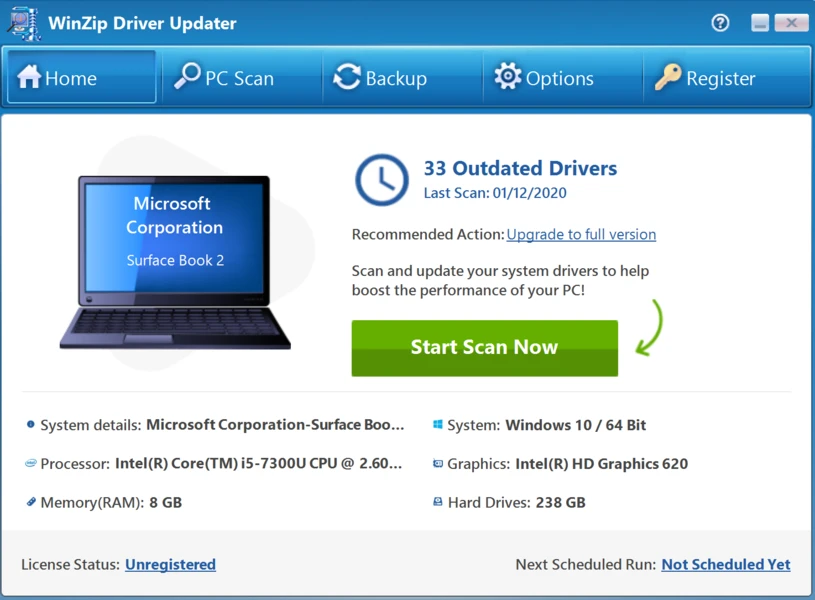Screen dimensions: 815x600
Task: Click the house Home icon
Action: pos(29,76)
